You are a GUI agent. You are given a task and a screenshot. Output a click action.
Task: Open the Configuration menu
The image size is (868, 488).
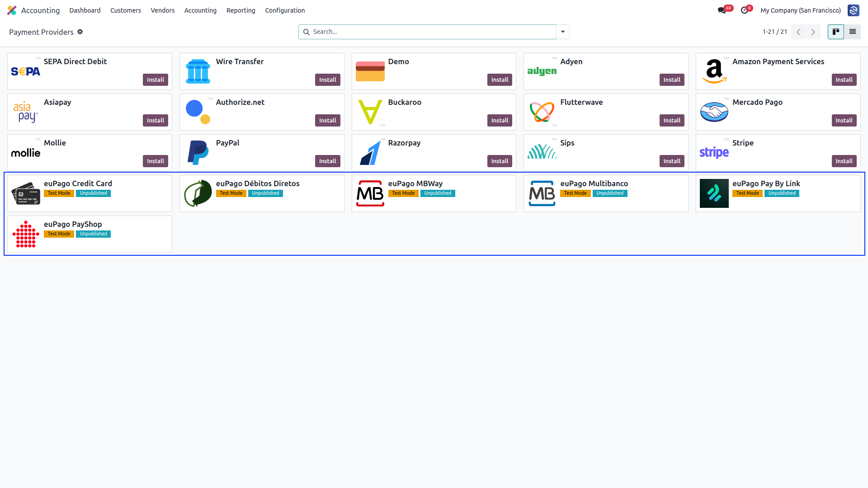285,10
